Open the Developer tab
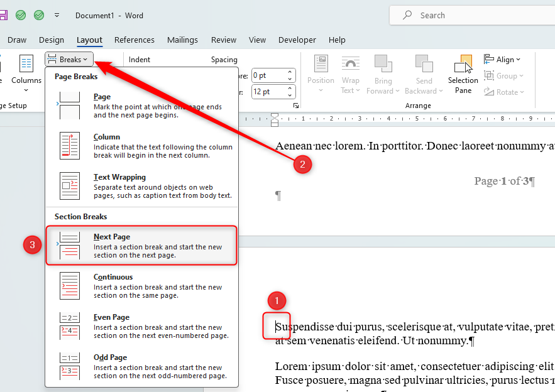 pos(297,40)
